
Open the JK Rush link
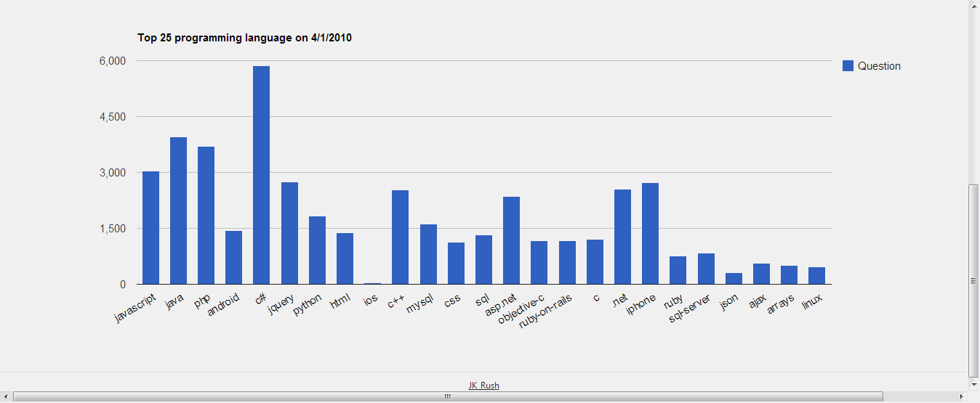pyautogui.click(x=483, y=386)
